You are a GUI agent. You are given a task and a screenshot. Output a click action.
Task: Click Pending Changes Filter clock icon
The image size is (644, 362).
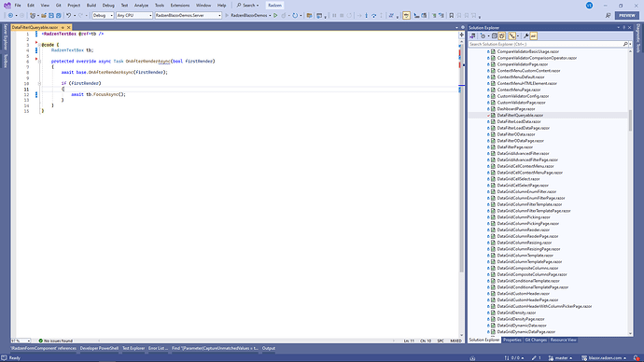pos(483,35)
